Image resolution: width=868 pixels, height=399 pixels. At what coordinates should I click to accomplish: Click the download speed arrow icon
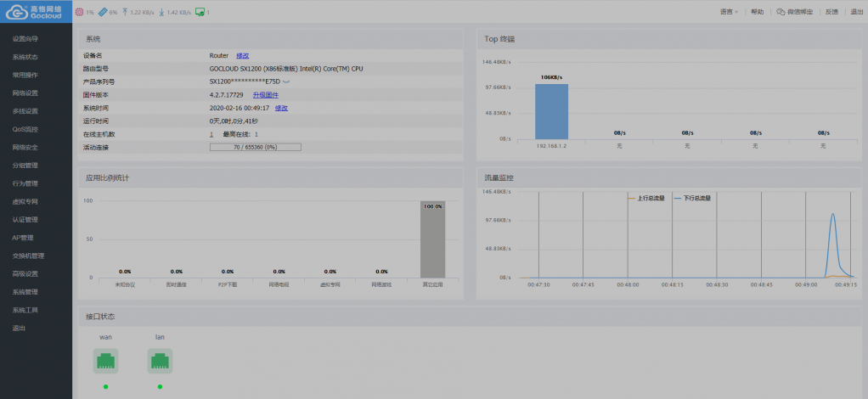pos(161,12)
